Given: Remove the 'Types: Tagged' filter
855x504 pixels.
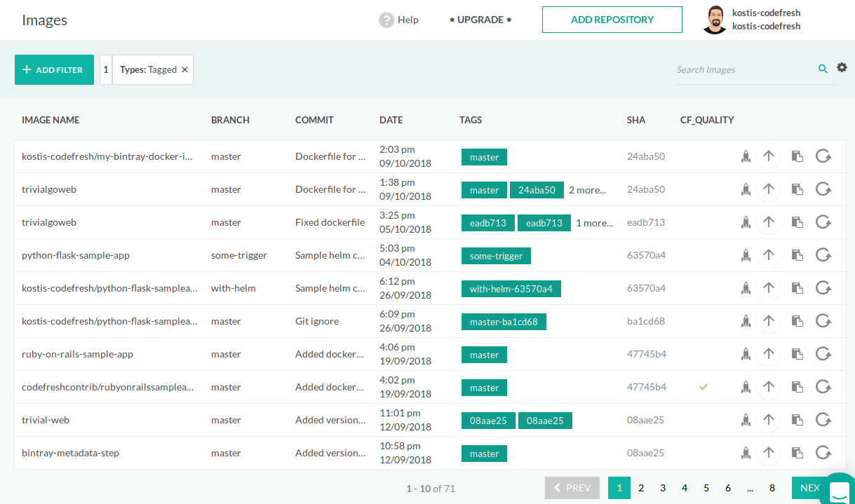Looking at the screenshot, I should 184,70.
